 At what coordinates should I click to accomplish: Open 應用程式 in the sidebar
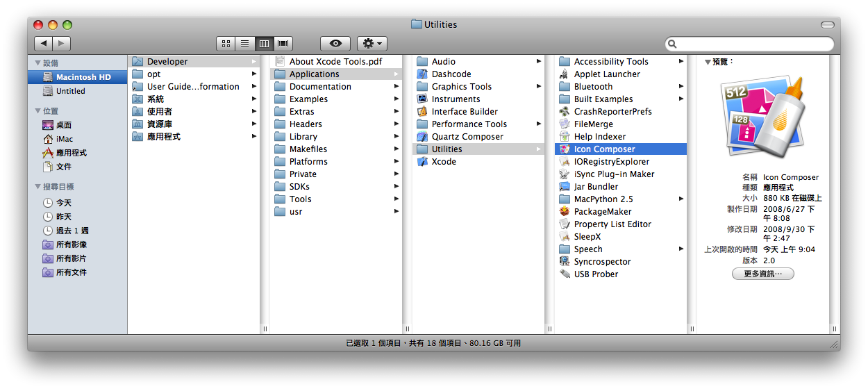pos(77,153)
